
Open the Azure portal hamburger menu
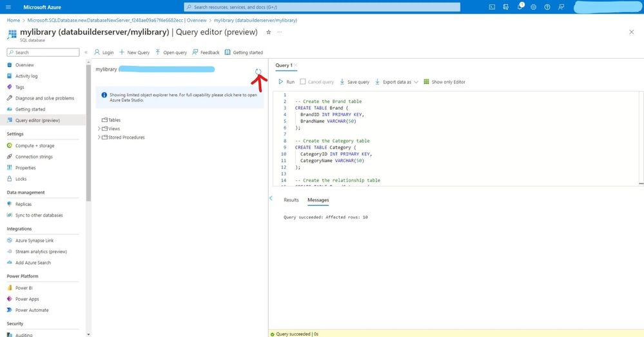pyautogui.click(x=8, y=7)
